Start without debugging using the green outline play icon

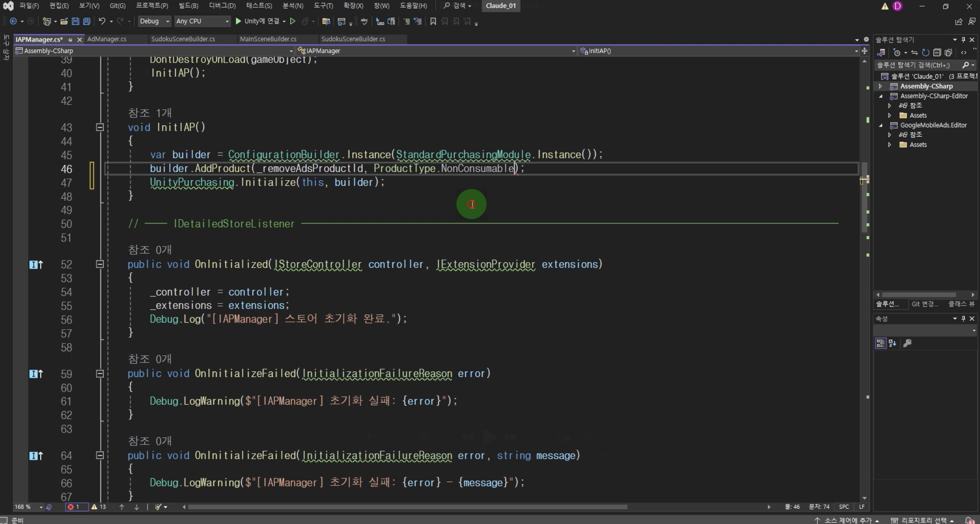click(293, 21)
